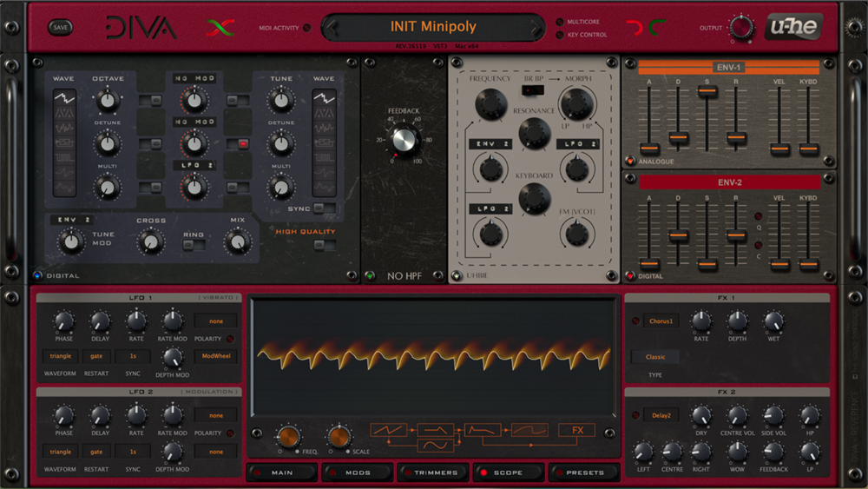Image resolution: width=868 pixels, height=489 pixels.
Task: Open LFO 1 triangle waveform selector
Action: point(61,356)
